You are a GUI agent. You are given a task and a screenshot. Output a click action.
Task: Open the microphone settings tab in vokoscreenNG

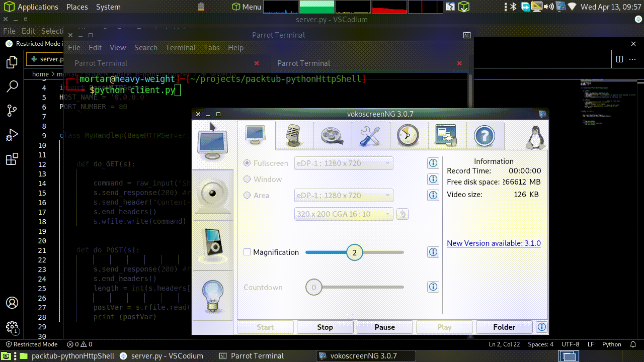(x=293, y=135)
